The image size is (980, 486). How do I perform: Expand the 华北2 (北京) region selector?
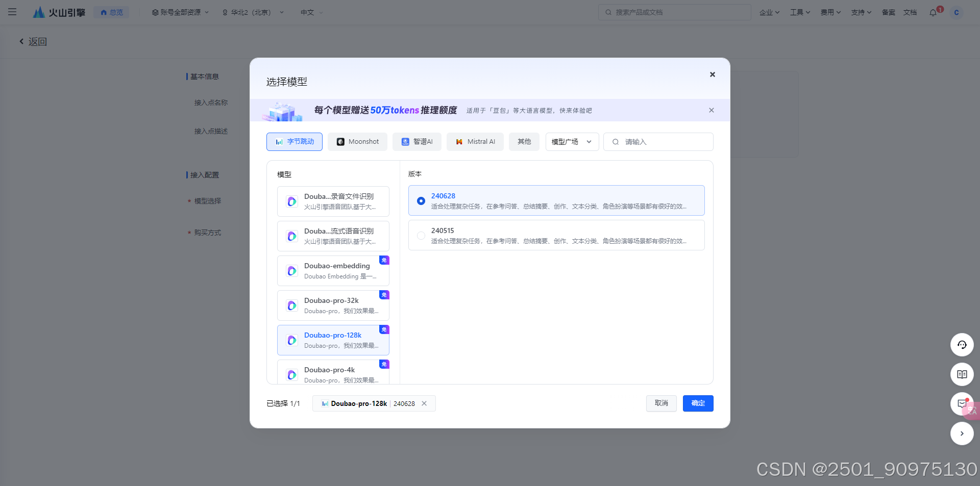click(x=253, y=12)
